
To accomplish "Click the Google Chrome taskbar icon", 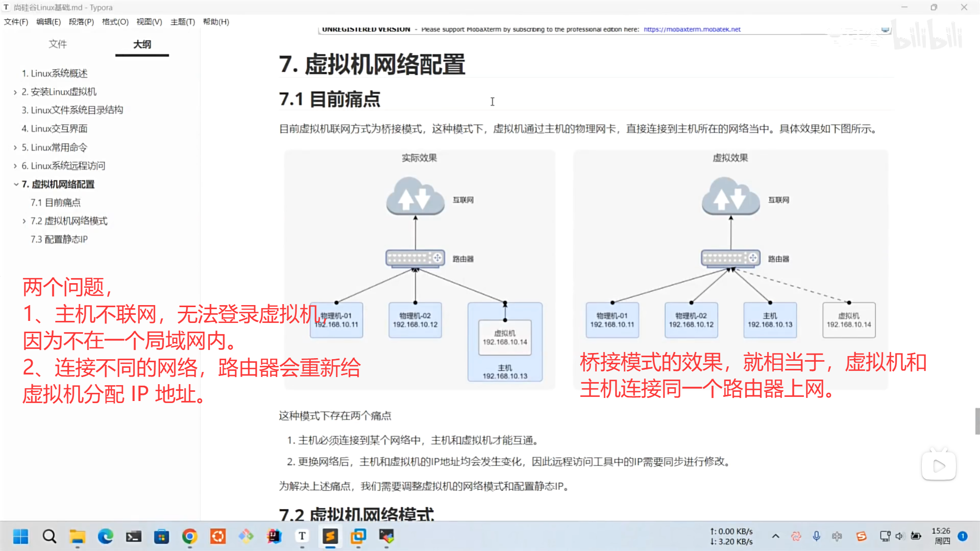I will (189, 536).
